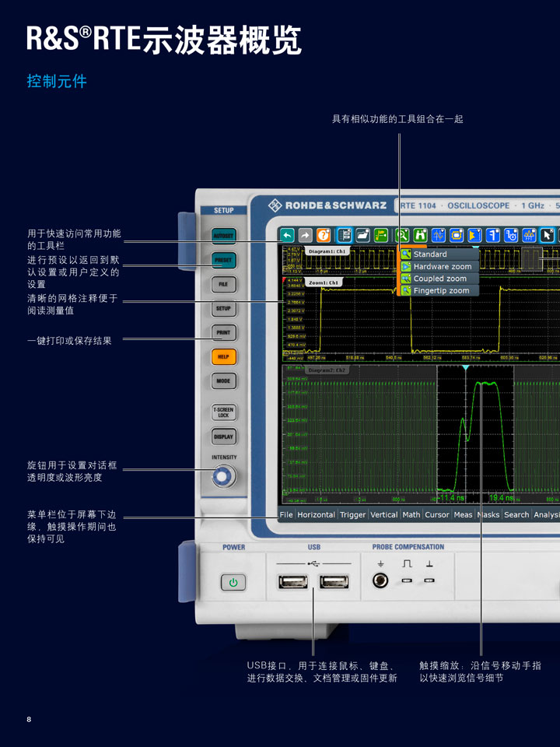
Task: Push the SETUP key below FILE
Action: click(x=223, y=308)
